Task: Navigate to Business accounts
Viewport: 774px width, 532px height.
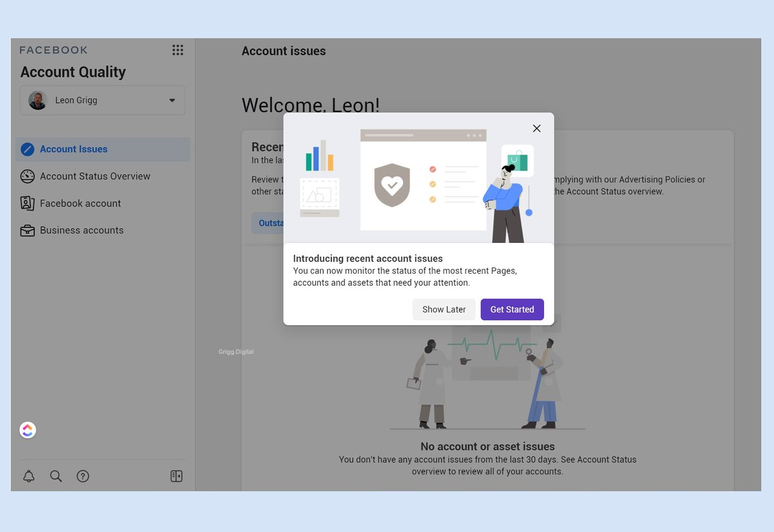Action: point(82,230)
